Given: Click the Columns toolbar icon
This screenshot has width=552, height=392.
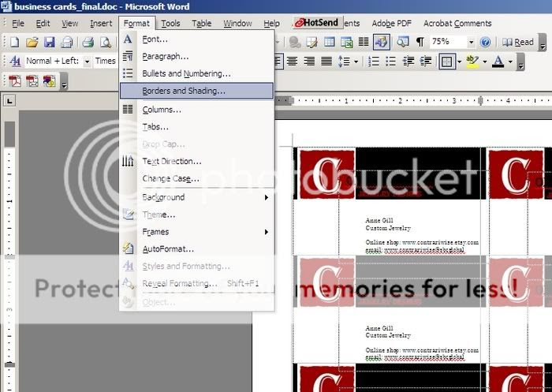Looking at the screenshot, I should click(364, 43).
